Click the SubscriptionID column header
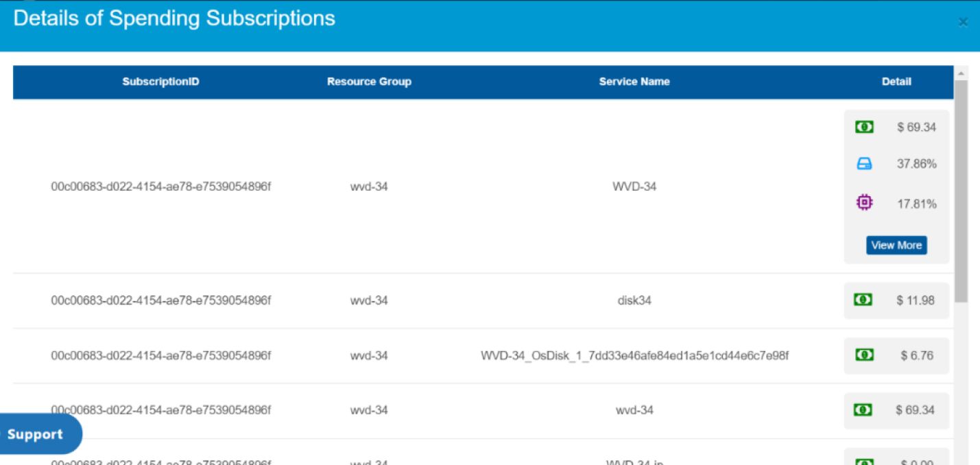The height and width of the screenshot is (465, 980). pos(161,82)
